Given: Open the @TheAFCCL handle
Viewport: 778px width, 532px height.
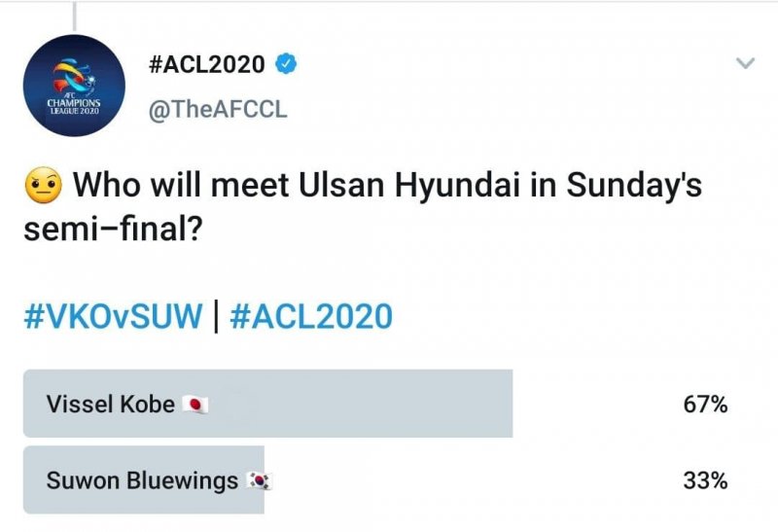Looking at the screenshot, I should 217,109.
